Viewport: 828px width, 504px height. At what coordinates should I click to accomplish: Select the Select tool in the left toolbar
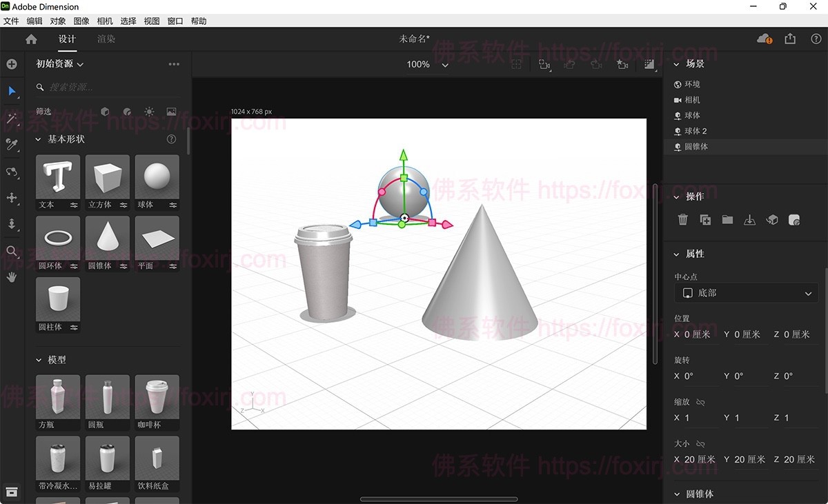pyautogui.click(x=12, y=92)
